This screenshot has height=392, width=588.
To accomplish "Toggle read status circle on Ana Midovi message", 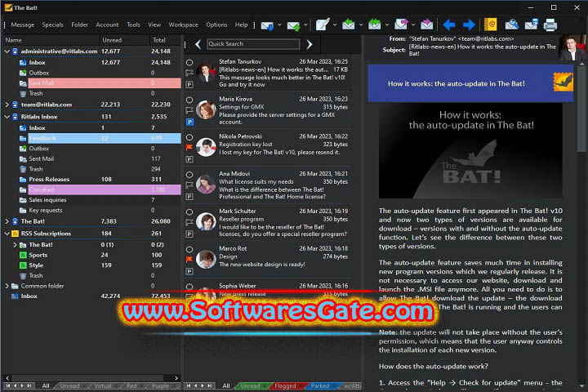I will [x=189, y=175].
